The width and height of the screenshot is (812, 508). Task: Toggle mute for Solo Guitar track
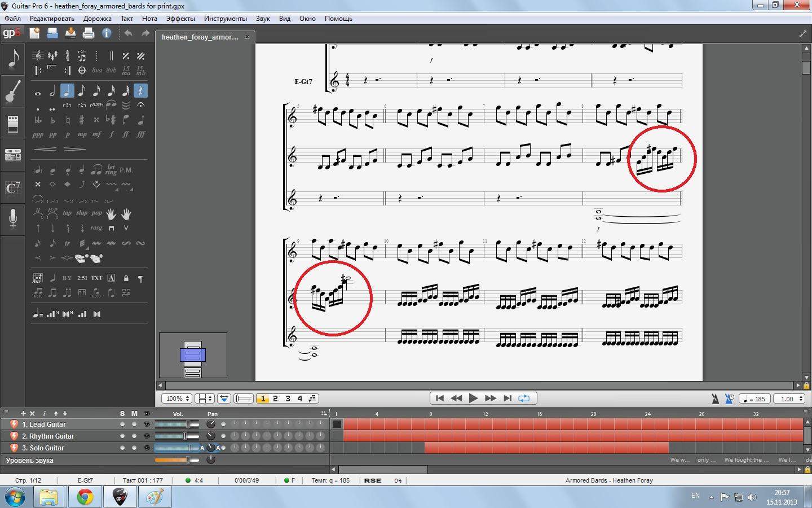pos(134,448)
